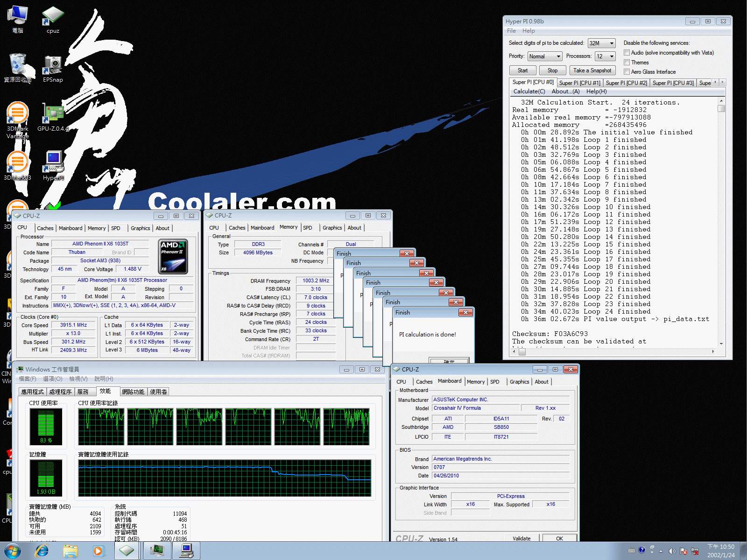This screenshot has height=560, width=747.
Task: Click Take a Snapshot button
Action: point(592,70)
